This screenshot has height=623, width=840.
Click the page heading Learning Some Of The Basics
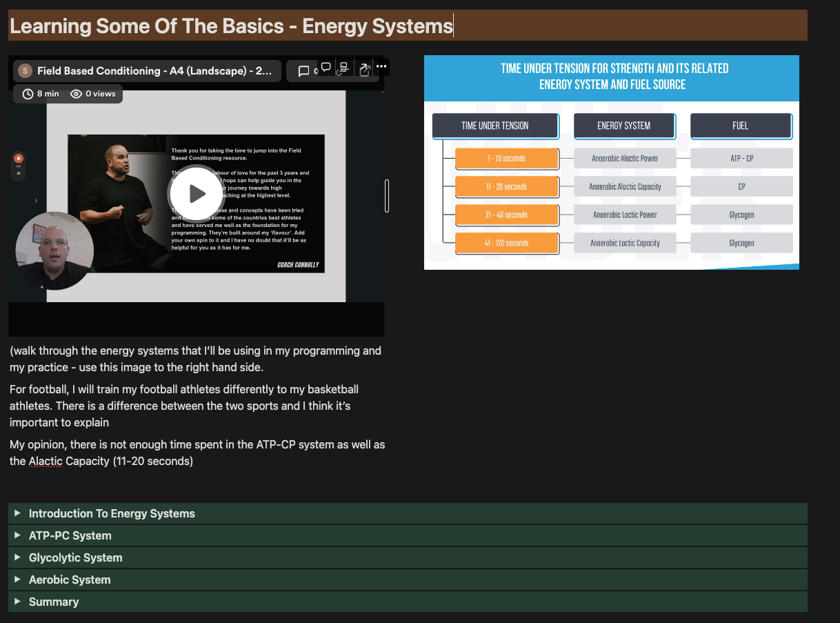231,26
